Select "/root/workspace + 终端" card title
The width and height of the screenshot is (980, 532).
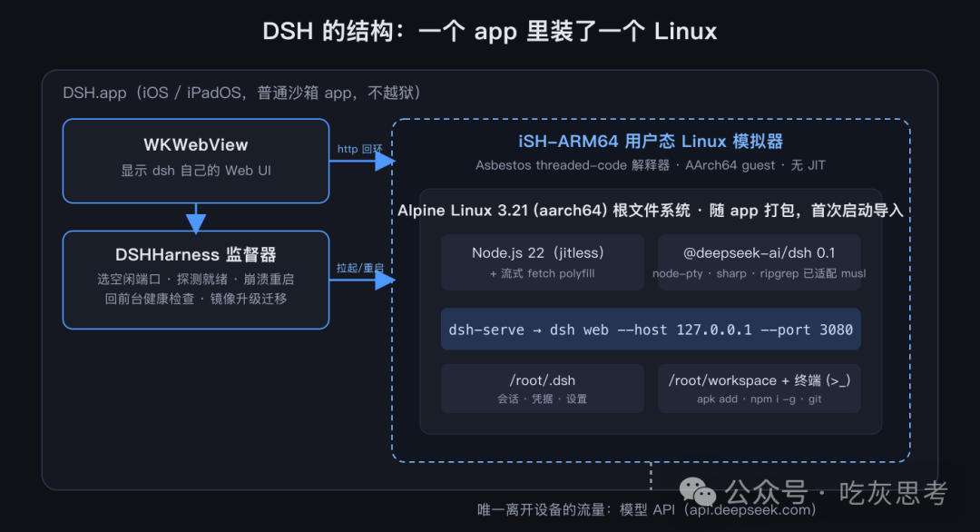(x=759, y=380)
